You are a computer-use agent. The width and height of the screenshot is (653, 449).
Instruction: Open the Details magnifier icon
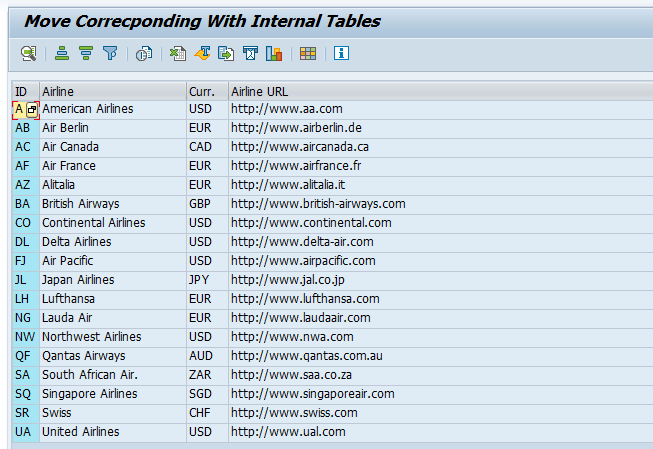point(28,53)
